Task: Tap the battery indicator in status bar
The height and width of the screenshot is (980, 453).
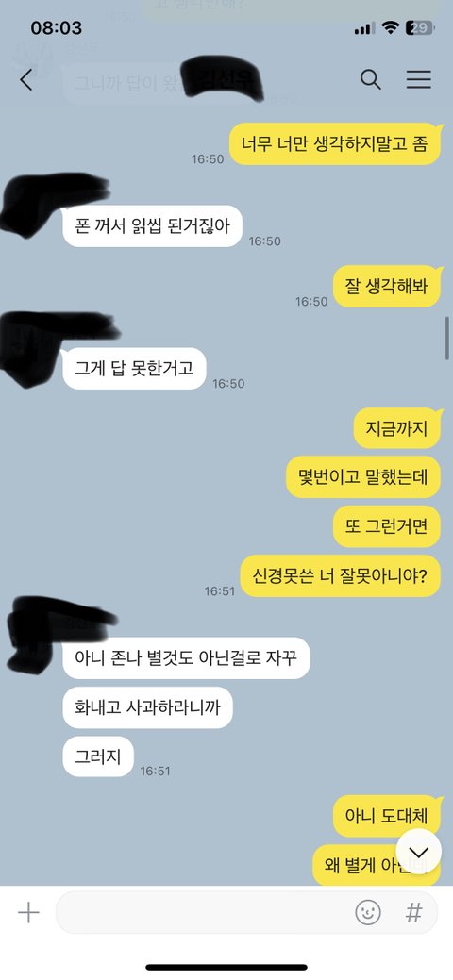Action: point(420,27)
